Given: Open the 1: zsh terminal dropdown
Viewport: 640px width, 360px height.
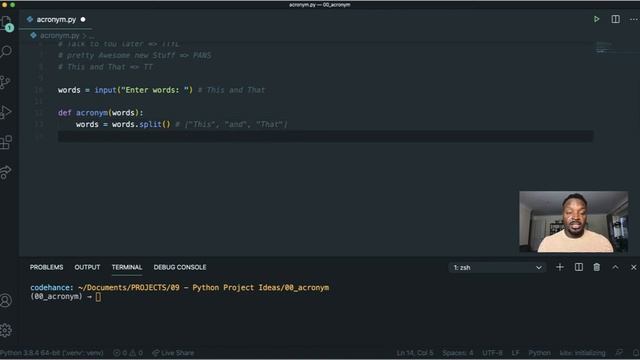Looking at the screenshot, I should (497, 268).
